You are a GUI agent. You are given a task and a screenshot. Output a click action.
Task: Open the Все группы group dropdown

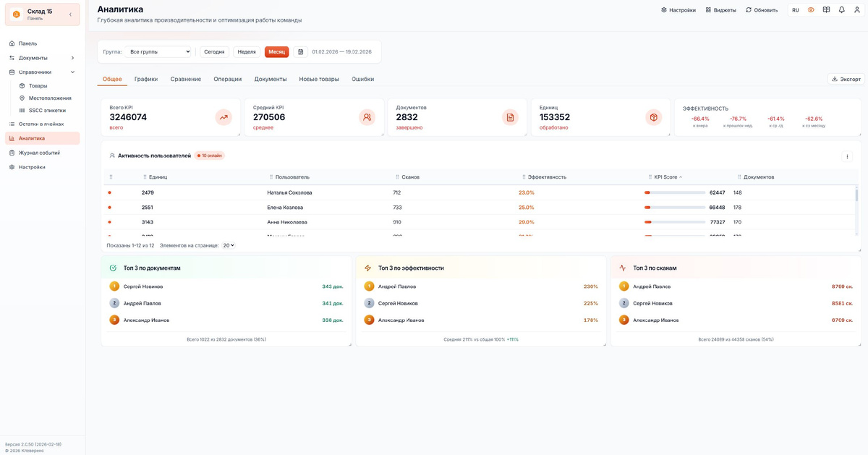(x=158, y=52)
